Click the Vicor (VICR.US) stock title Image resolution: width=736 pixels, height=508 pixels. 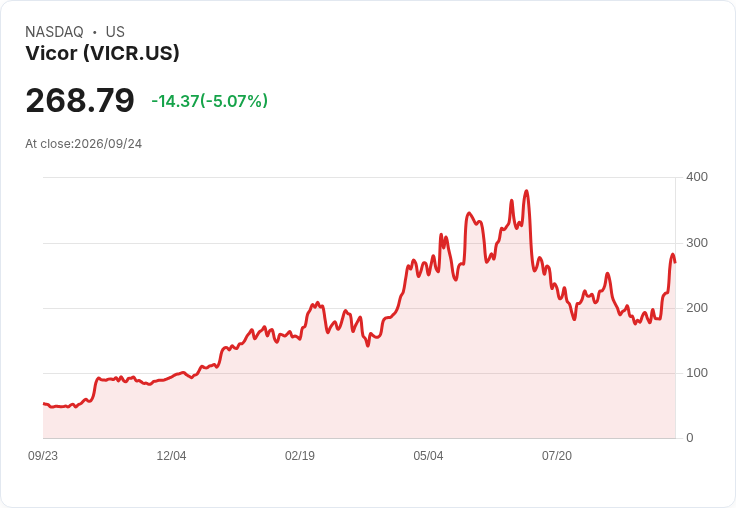pos(102,53)
